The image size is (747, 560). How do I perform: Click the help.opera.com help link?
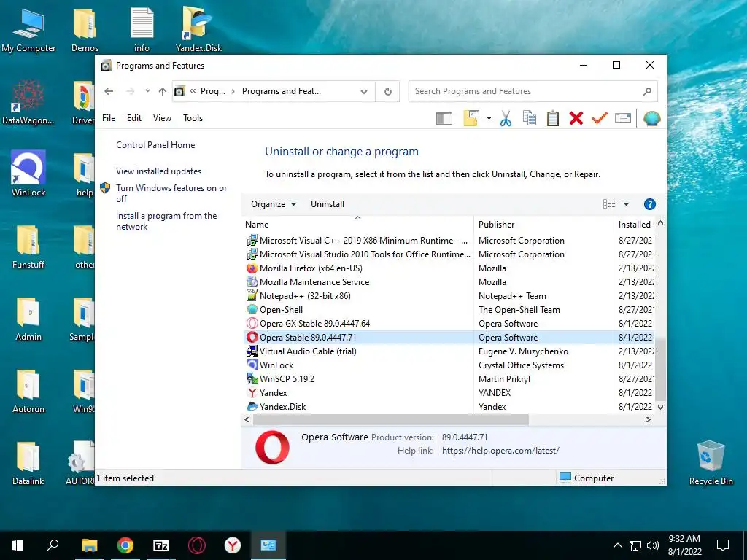(x=500, y=451)
